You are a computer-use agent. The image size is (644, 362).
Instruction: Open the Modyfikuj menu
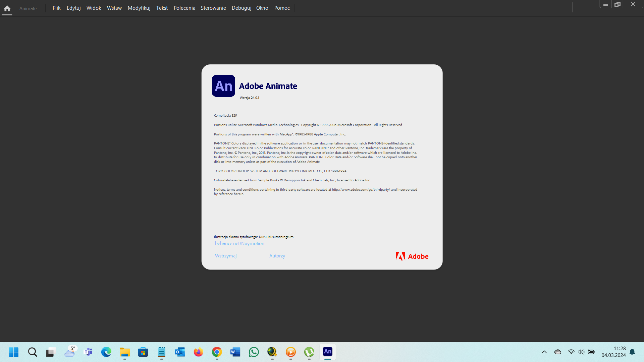click(139, 8)
